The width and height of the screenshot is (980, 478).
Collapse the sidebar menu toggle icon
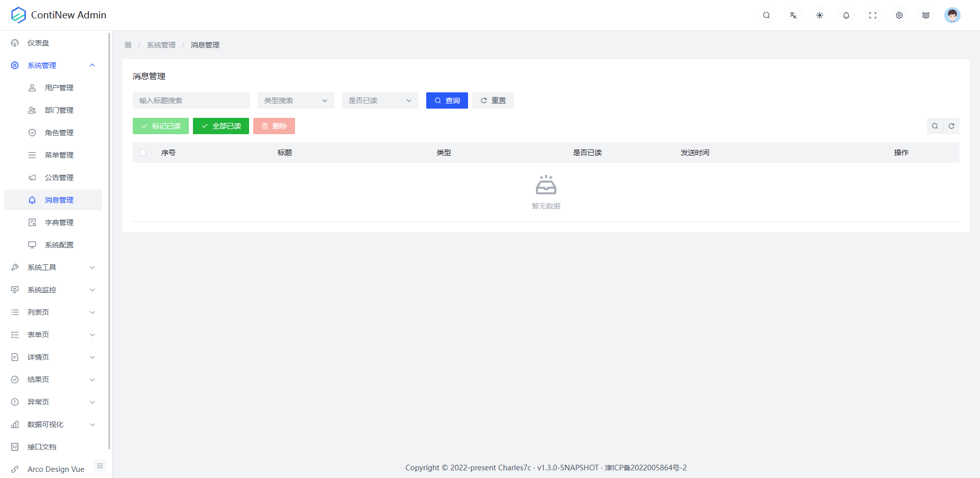100,466
